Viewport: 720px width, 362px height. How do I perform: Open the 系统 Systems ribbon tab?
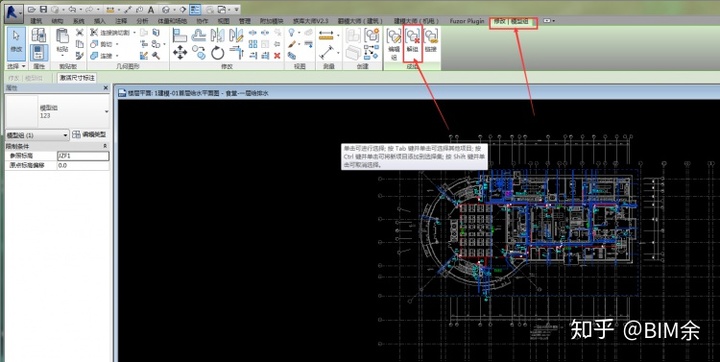click(x=79, y=21)
